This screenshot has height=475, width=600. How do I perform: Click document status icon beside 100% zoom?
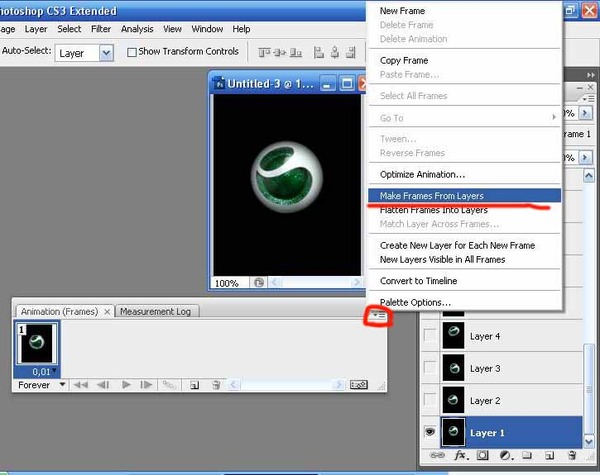point(259,283)
